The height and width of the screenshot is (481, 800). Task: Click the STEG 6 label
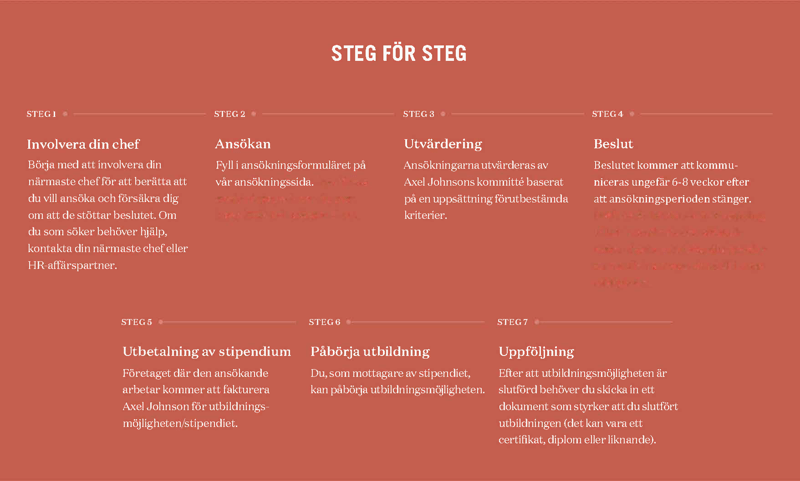coord(324,322)
